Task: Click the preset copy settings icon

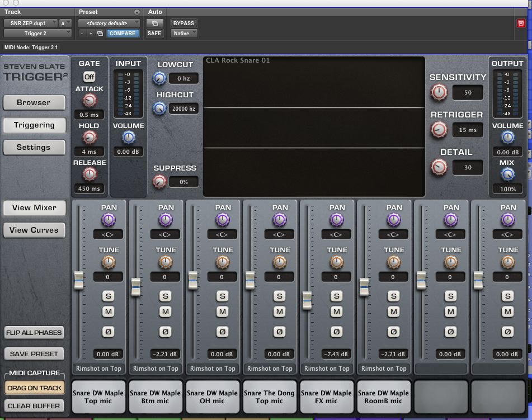Action: [x=100, y=33]
